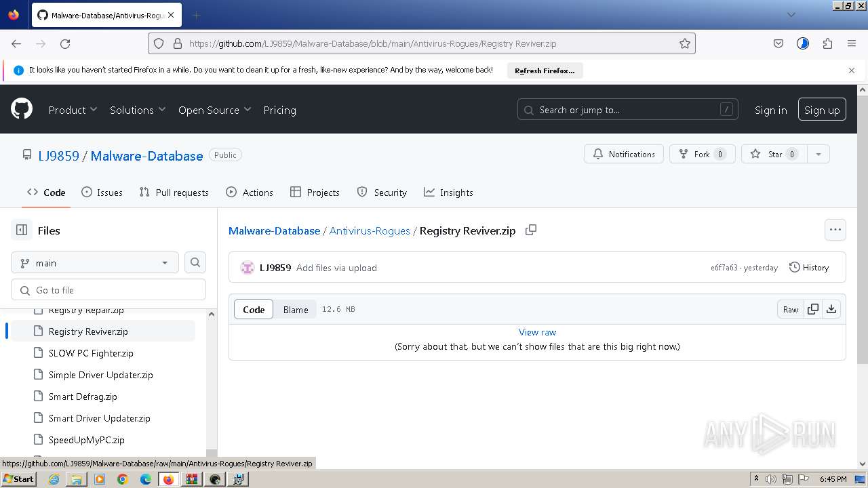Open Windows Start button

[x=19, y=479]
